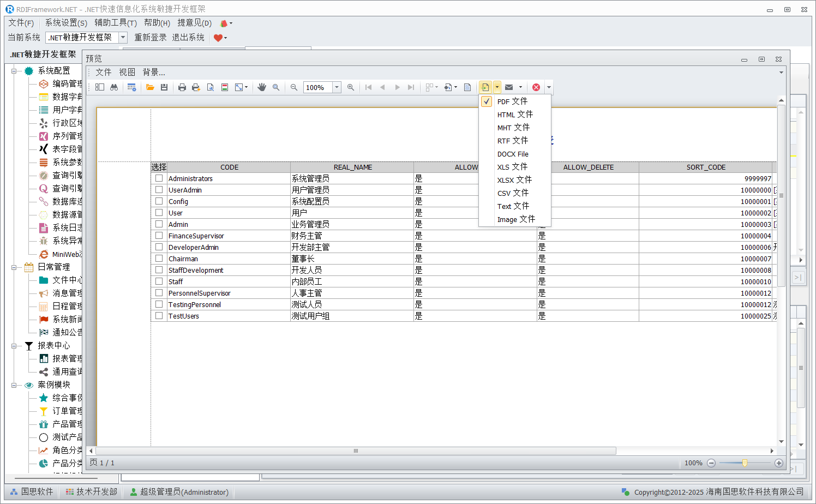Open the current system combo box
Viewport: 816px width, 504px height.
click(123, 37)
